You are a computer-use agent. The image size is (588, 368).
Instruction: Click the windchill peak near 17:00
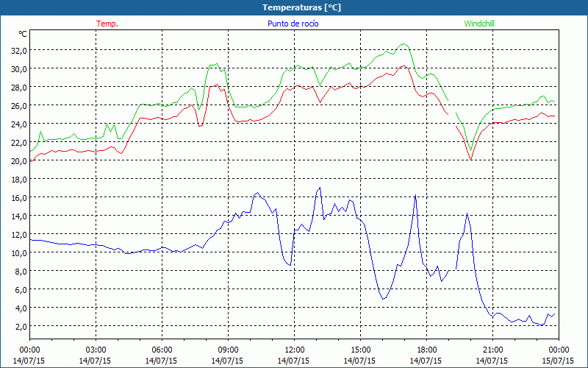404,44
